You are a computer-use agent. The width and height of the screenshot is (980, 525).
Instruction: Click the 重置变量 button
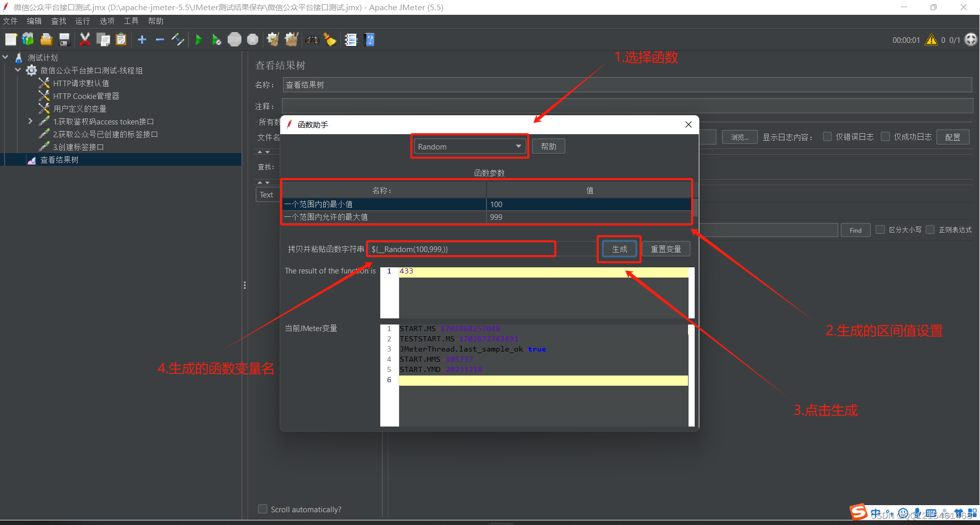pos(666,249)
